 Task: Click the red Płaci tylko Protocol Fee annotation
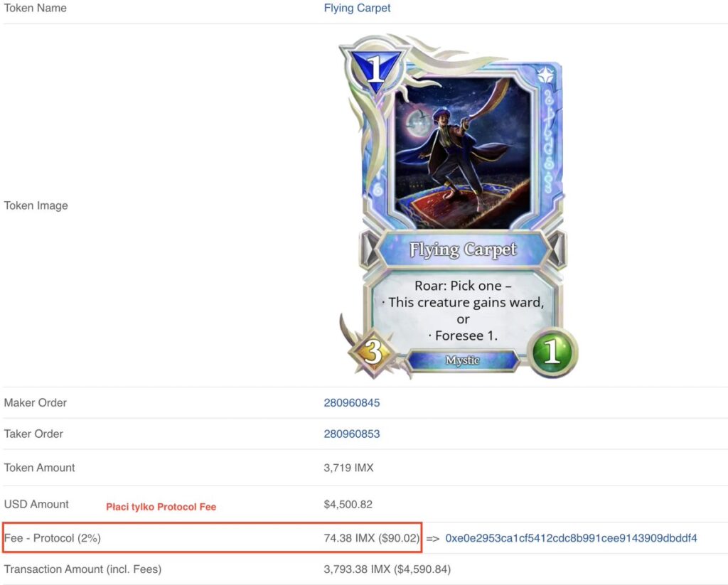click(161, 507)
